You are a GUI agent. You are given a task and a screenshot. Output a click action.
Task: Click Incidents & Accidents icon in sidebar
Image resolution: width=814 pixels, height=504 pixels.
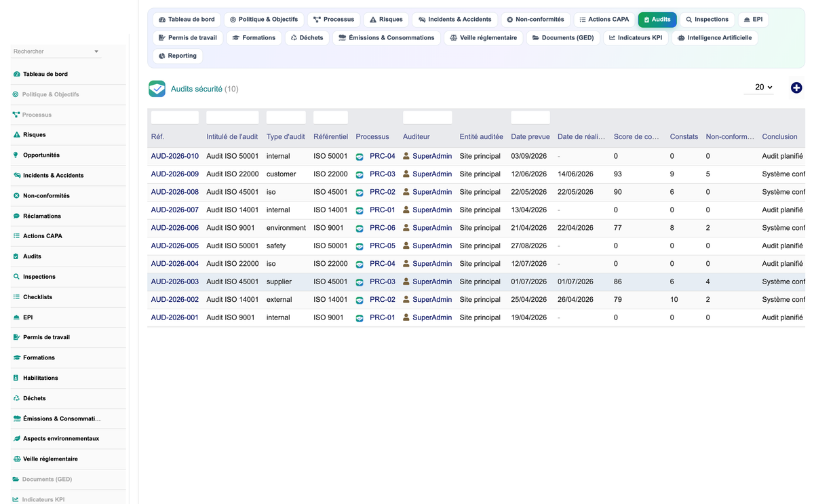coord(16,176)
